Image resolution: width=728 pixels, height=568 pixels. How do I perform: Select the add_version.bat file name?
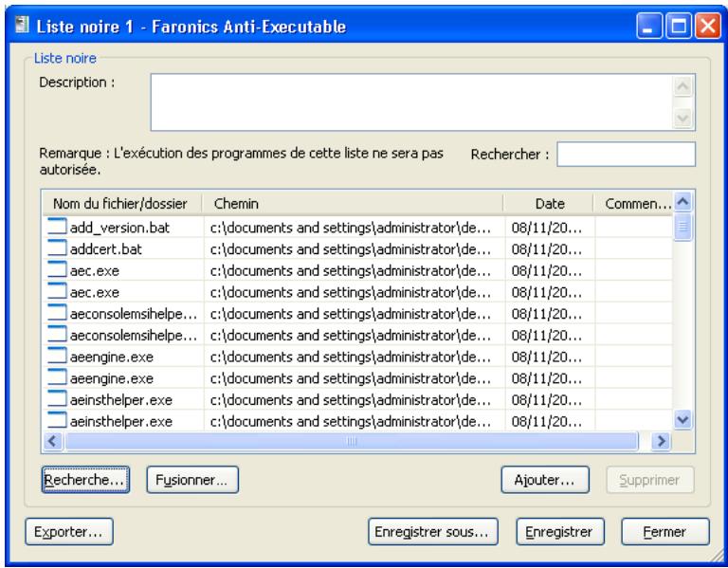pyautogui.click(x=119, y=228)
